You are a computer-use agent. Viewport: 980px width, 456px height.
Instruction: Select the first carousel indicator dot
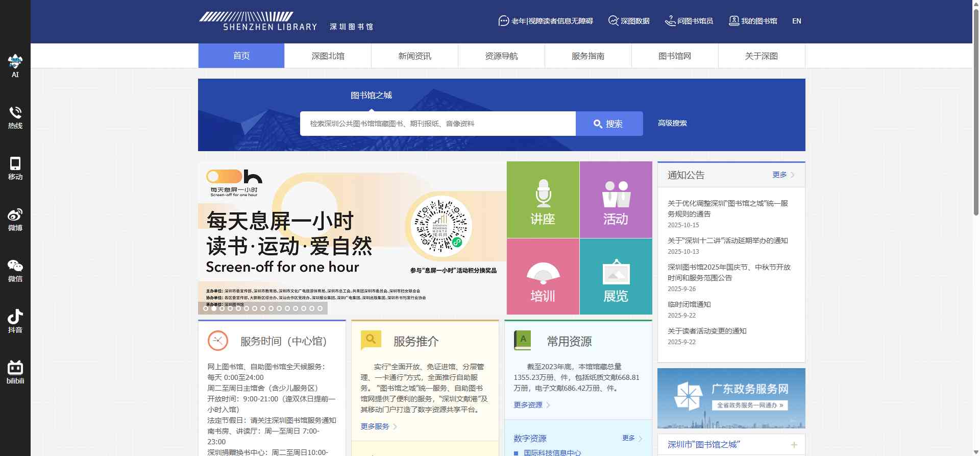pyautogui.click(x=206, y=308)
